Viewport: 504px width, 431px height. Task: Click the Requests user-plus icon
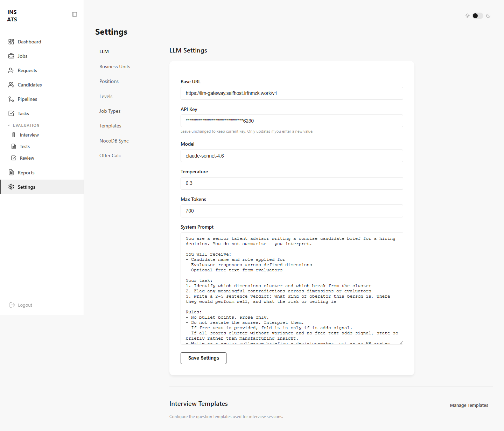pyautogui.click(x=11, y=70)
